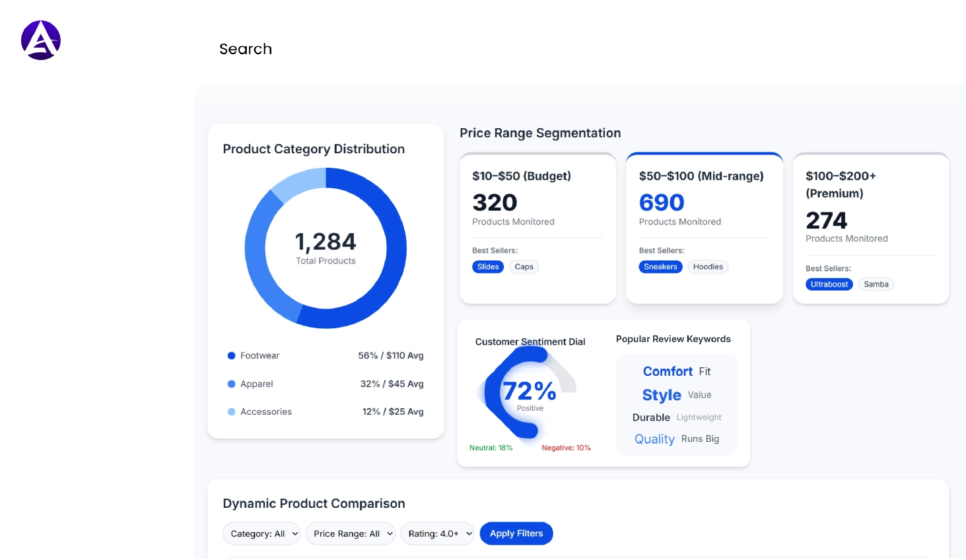Click the Quality review keyword

click(x=654, y=438)
